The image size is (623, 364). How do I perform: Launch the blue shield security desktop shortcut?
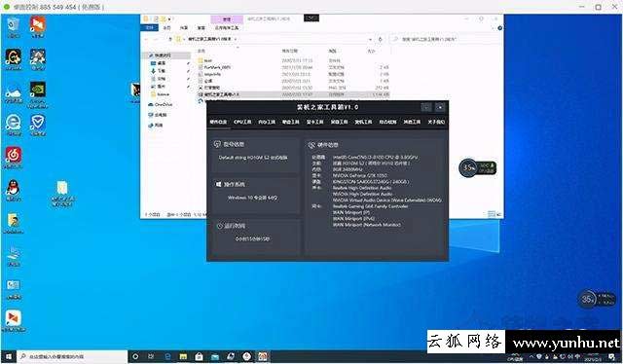(x=38, y=125)
